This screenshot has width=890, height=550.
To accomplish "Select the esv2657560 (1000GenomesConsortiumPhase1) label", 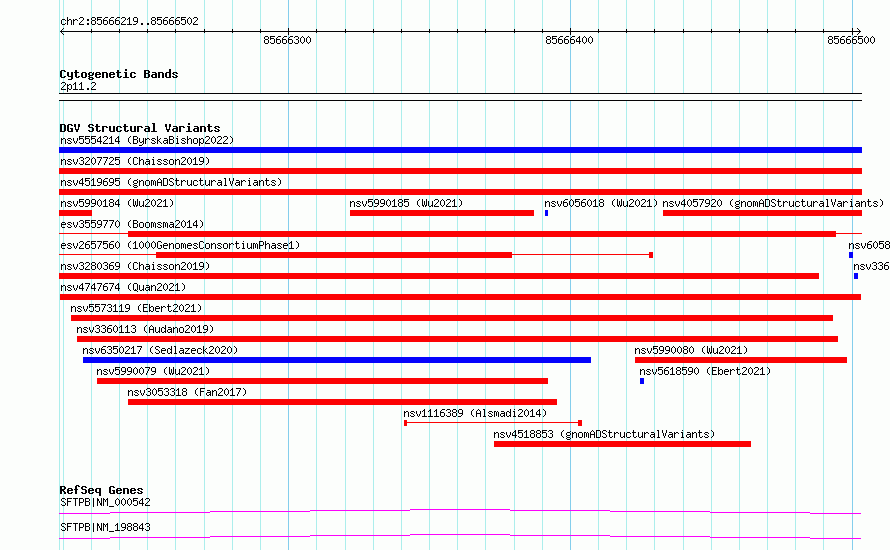I will (180, 245).
